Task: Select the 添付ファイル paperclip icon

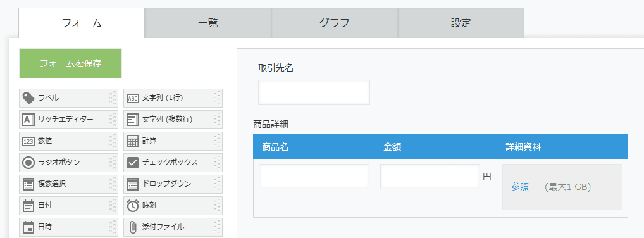Action: 133,227
